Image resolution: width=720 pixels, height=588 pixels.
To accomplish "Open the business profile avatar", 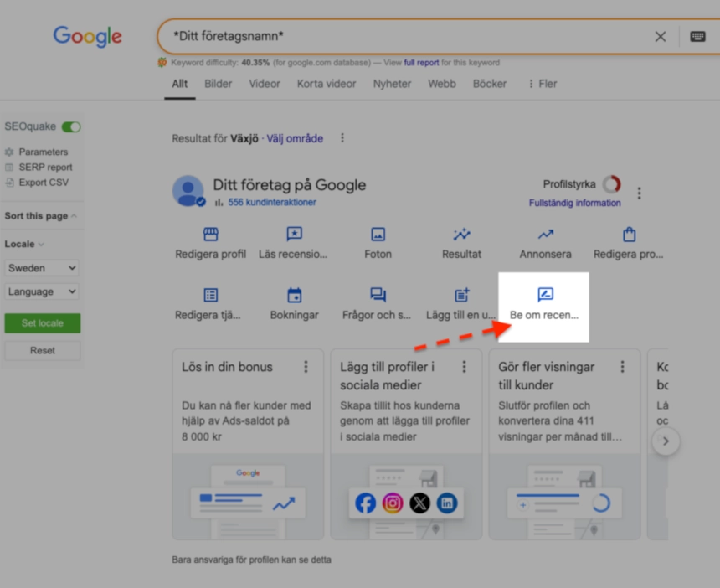I will (188, 191).
